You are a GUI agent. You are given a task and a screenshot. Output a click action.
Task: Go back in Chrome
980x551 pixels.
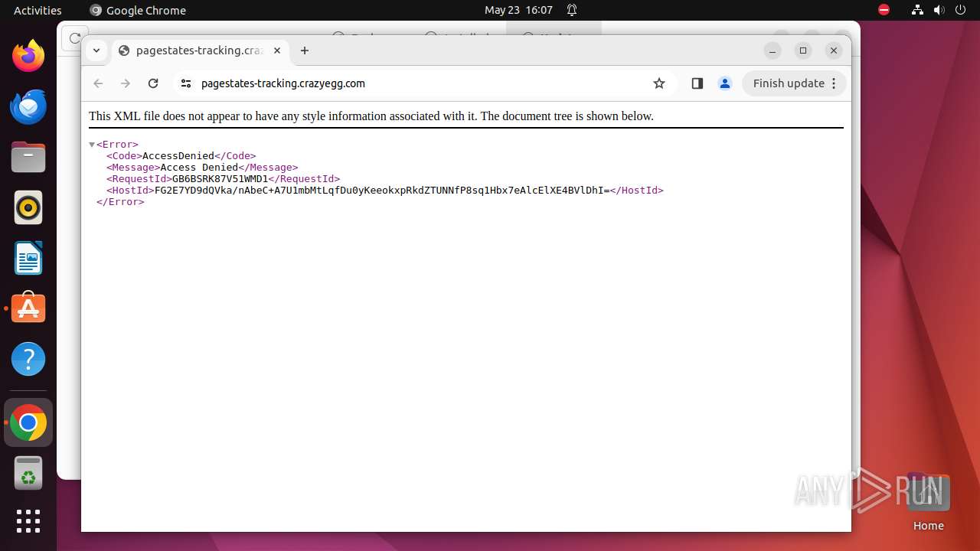coord(98,83)
